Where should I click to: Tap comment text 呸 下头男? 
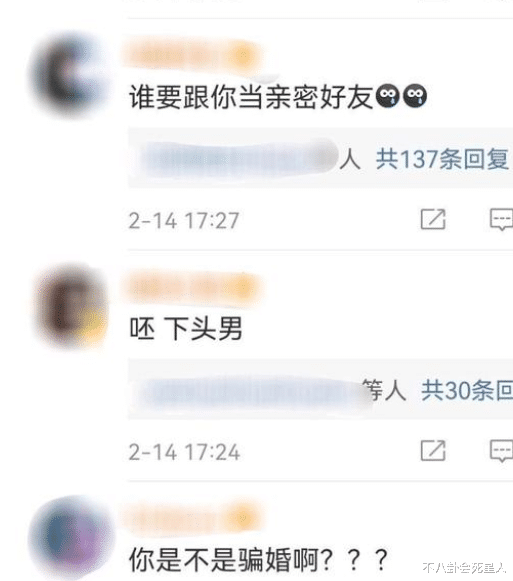click(186, 329)
